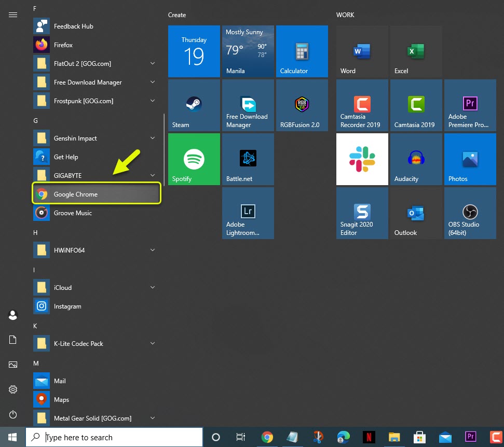Click the letter K section header
The image size is (504, 447).
(35, 326)
